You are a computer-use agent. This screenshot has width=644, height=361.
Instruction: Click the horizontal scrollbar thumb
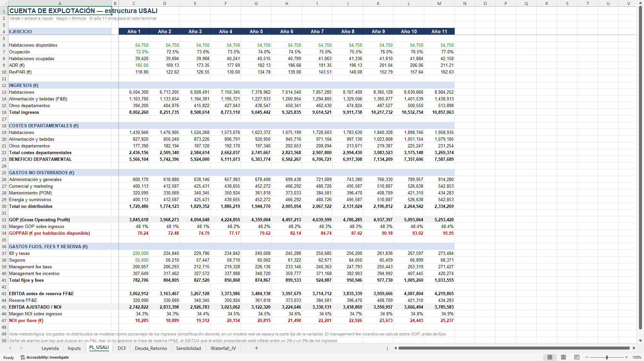[514, 348]
